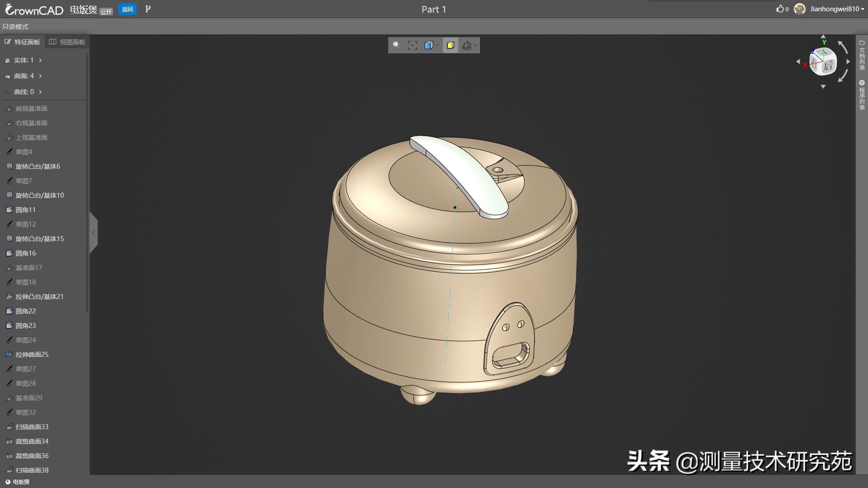Select 草图24 in the feature tree

[x=26, y=340]
